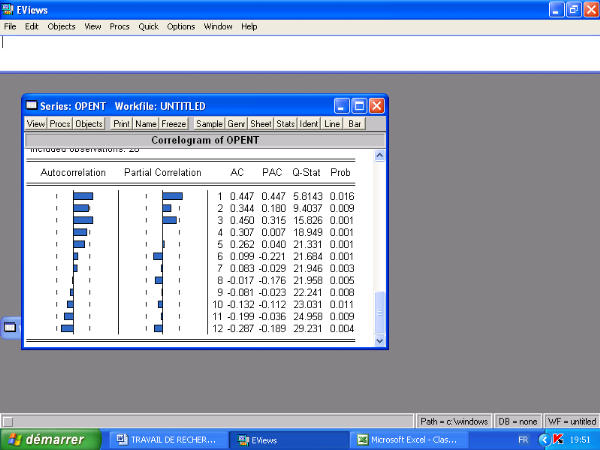Viewport: 600px width, 450px height.
Task: Open the View dropdown in series window
Action: coord(35,123)
